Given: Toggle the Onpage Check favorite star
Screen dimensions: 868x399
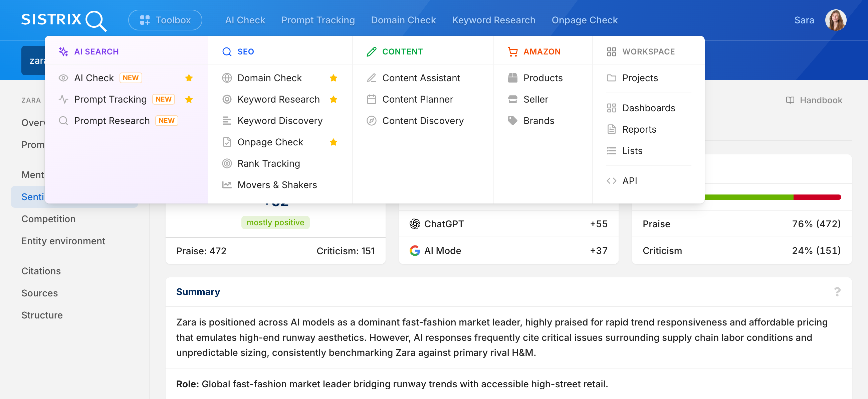Looking at the screenshot, I should click(334, 142).
